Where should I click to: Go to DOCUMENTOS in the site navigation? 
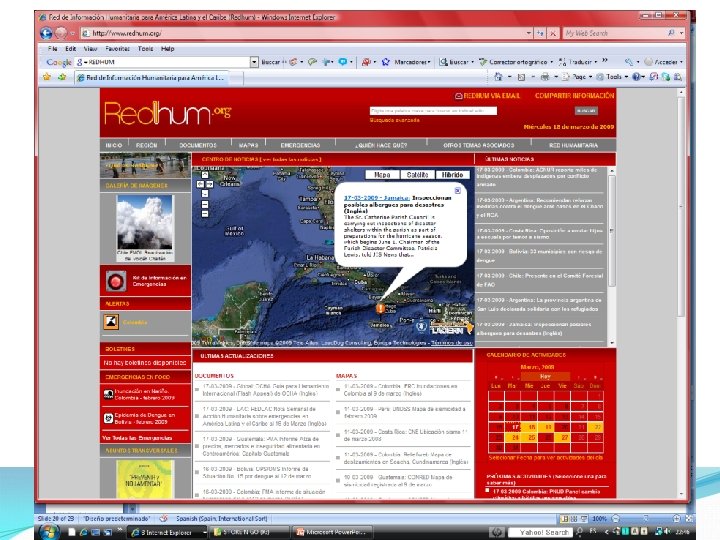[x=198, y=145]
